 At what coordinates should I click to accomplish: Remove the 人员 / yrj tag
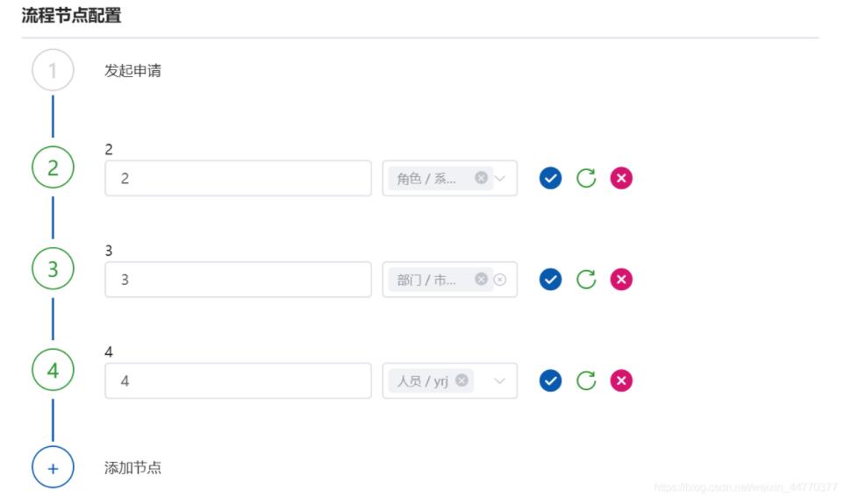click(461, 380)
